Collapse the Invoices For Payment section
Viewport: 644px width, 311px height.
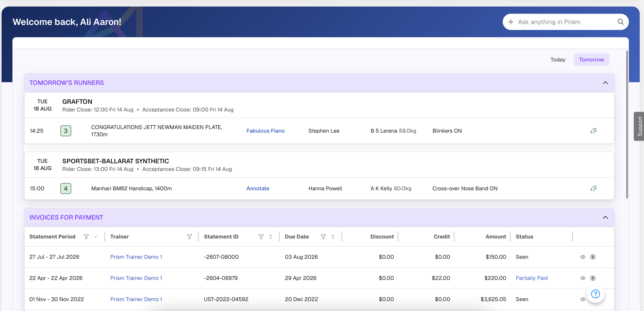click(605, 217)
